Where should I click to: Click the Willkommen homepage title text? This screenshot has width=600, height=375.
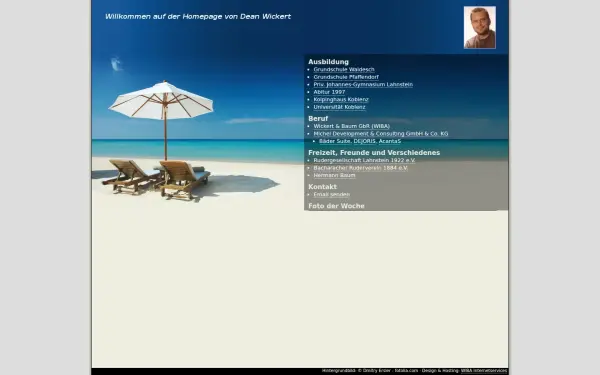pos(198,16)
